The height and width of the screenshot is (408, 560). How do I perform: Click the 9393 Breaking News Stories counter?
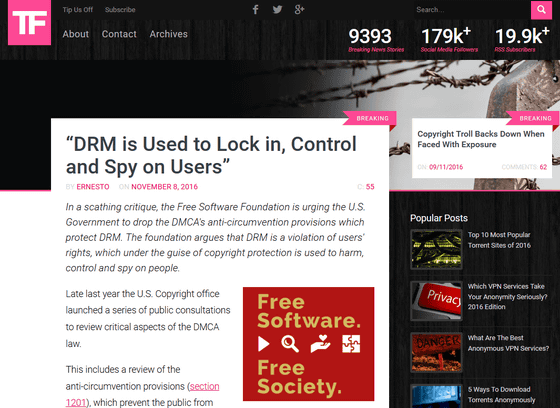tap(376, 40)
